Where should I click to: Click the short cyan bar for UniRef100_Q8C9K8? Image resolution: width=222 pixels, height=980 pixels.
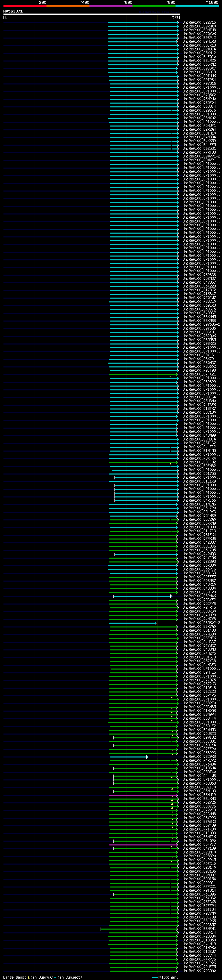coord(129,757)
